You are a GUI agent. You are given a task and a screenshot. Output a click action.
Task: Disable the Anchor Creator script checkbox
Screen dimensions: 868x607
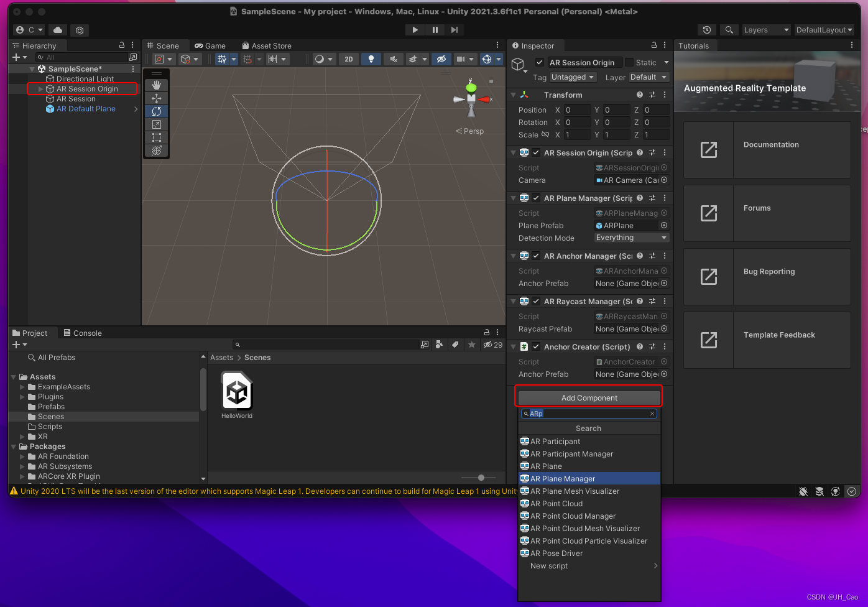click(536, 346)
